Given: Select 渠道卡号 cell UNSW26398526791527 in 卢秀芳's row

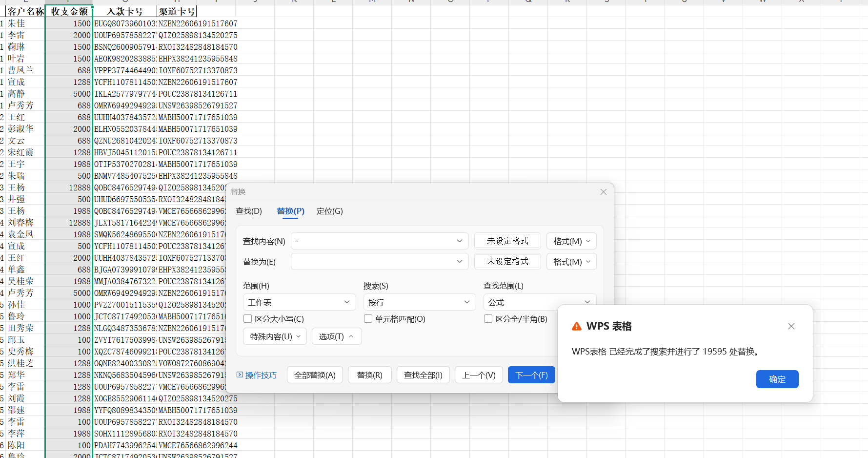Looking at the screenshot, I should coord(198,105).
